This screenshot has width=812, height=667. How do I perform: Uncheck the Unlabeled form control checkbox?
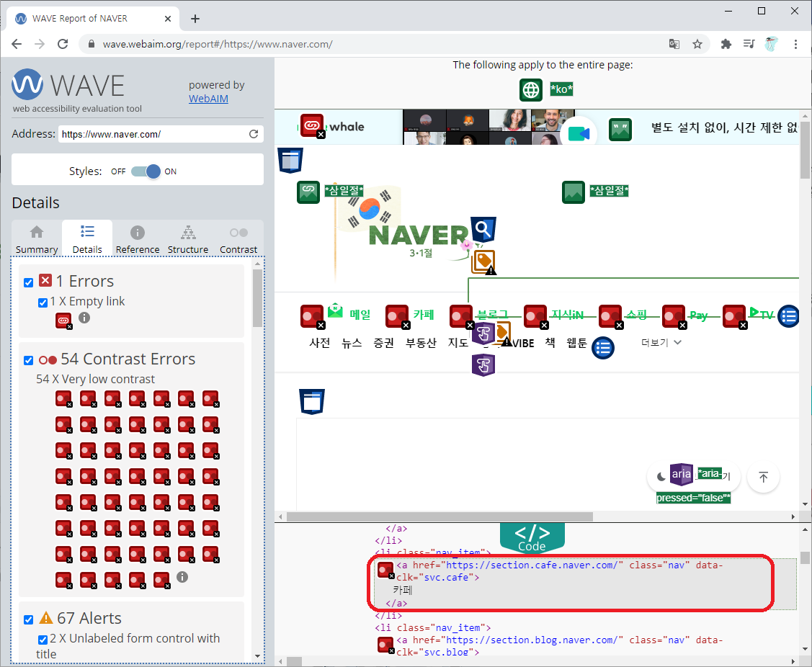point(43,640)
